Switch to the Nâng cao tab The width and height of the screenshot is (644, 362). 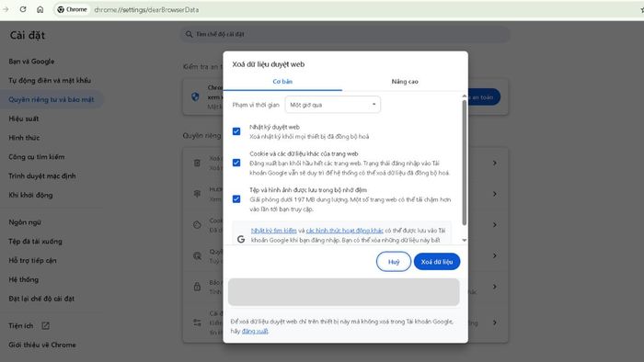point(405,82)
